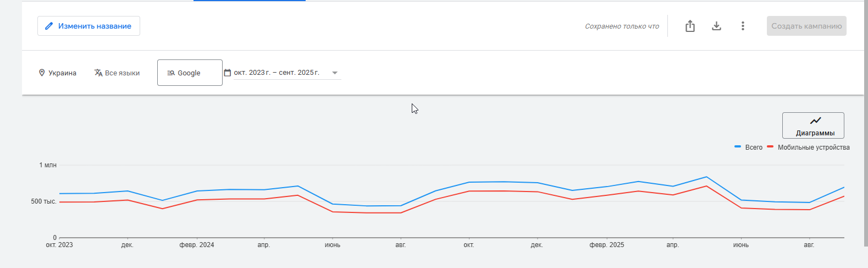868x268 pixels.
Task: Click the search network icon beside Google
Action: pos(171,73)
